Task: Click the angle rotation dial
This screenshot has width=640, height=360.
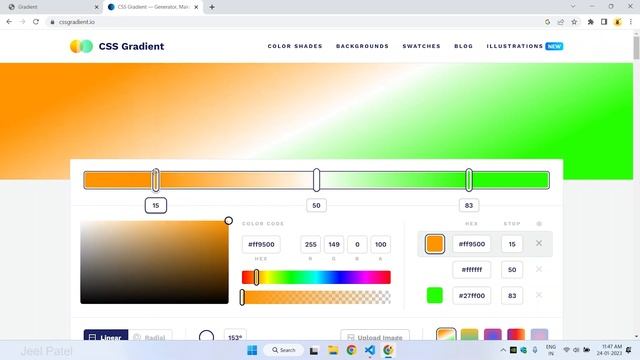Action: click(x=206, y=336)
